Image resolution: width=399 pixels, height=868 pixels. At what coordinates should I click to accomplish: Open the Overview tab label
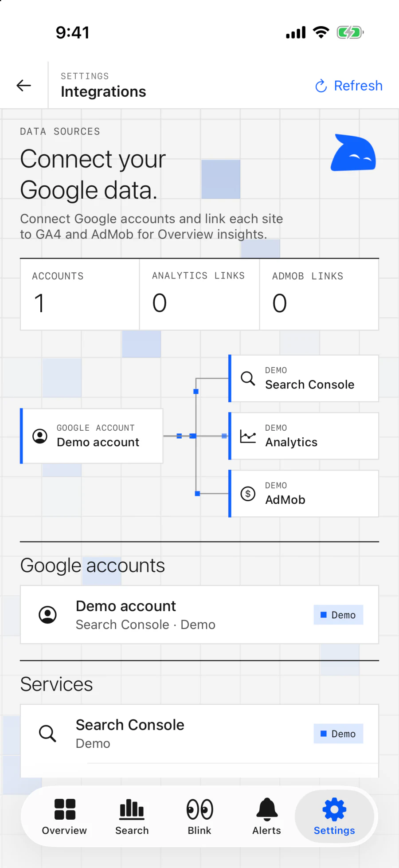pyautogui.click(x=65, y=830)
